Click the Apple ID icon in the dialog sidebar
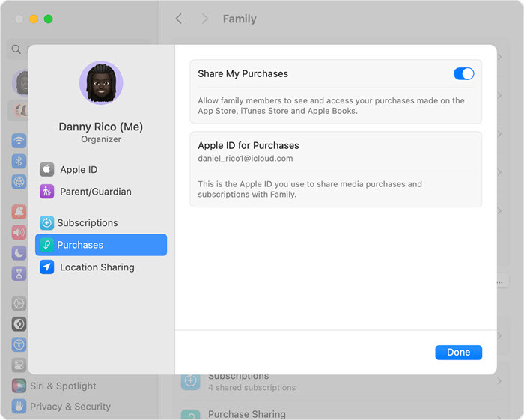 47,170
